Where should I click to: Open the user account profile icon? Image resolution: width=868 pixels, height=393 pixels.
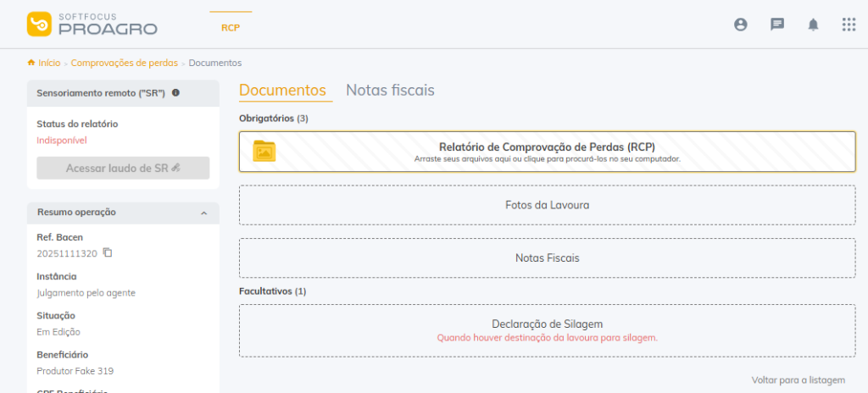740,25
